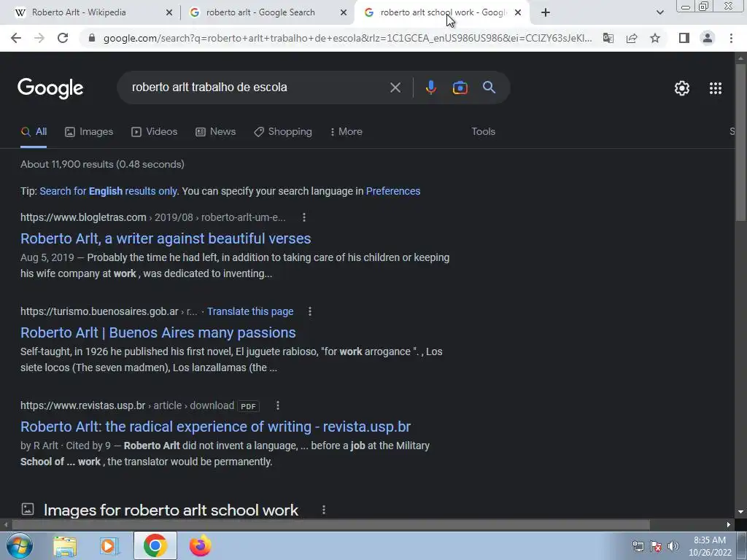
Task: Open Google quick settings gear
Action: click(x=682, y=88)
